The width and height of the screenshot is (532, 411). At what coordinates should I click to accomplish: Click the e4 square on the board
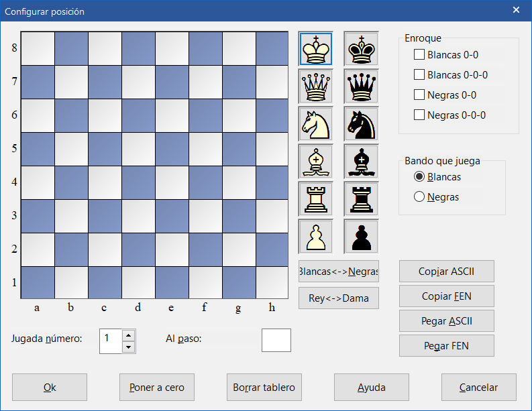172,182
